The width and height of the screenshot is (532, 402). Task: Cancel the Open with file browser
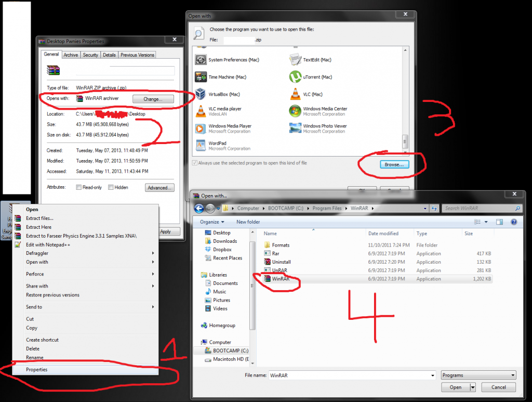click(498, 387)
